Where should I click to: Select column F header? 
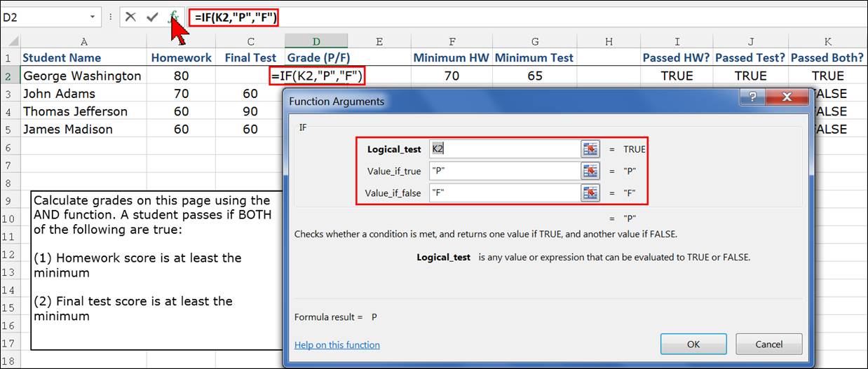click(452, 42)
